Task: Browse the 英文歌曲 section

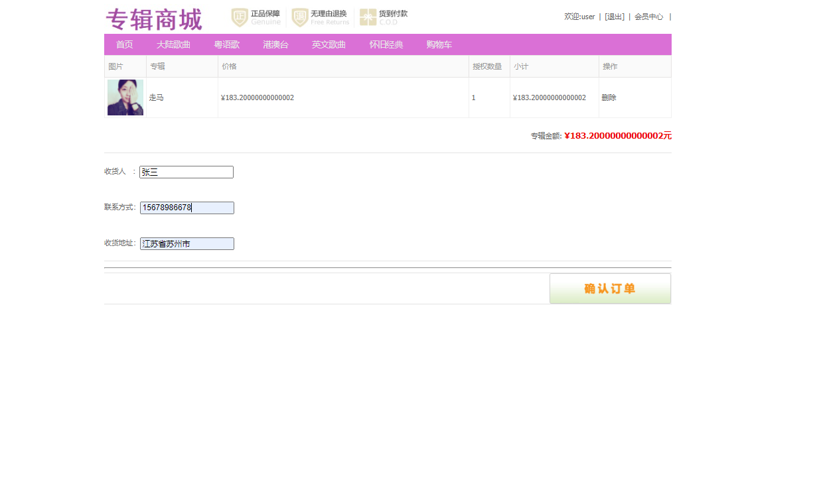Action: 329,44
